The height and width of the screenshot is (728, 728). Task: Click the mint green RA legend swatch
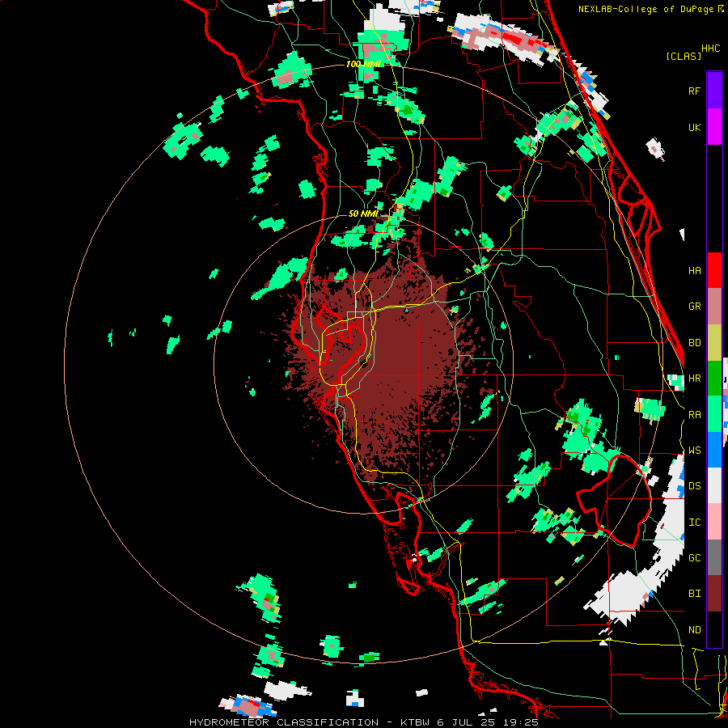pos(714,414)
